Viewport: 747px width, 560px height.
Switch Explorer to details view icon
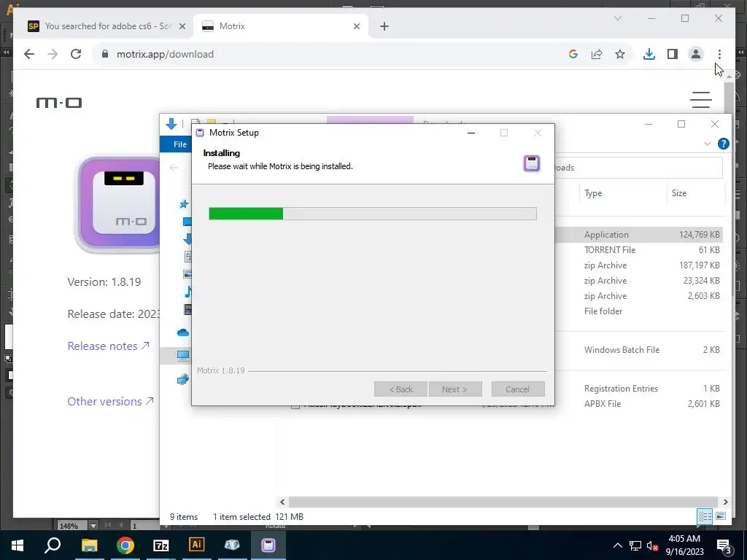pyautogui.click(x=705, y=517)
